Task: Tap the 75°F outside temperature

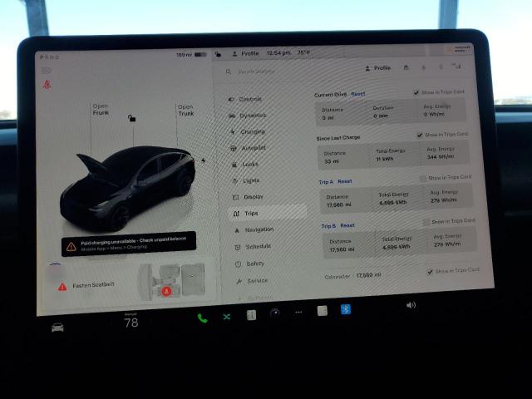Action: coord(303,52)
